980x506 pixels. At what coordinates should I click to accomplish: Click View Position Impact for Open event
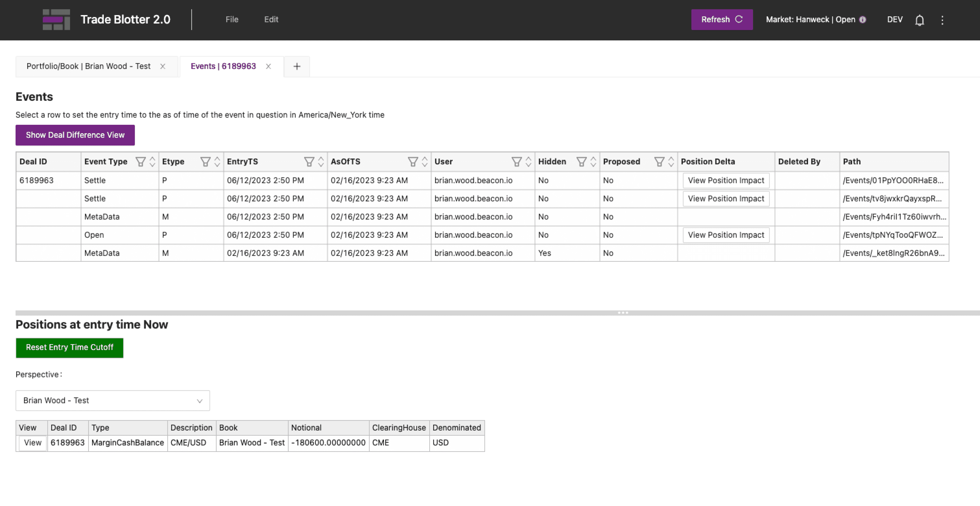coord(725,235)
